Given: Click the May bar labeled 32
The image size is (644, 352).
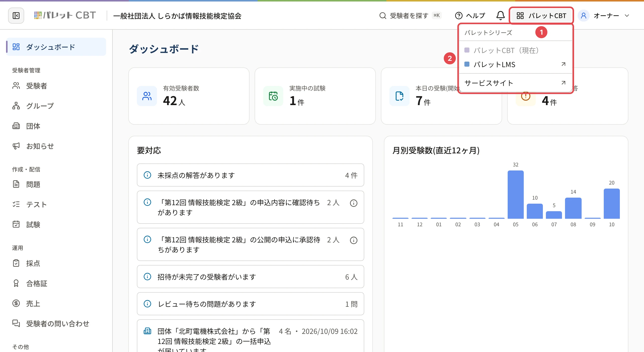Looking at the screenshot, I should (x=515, y=195).
